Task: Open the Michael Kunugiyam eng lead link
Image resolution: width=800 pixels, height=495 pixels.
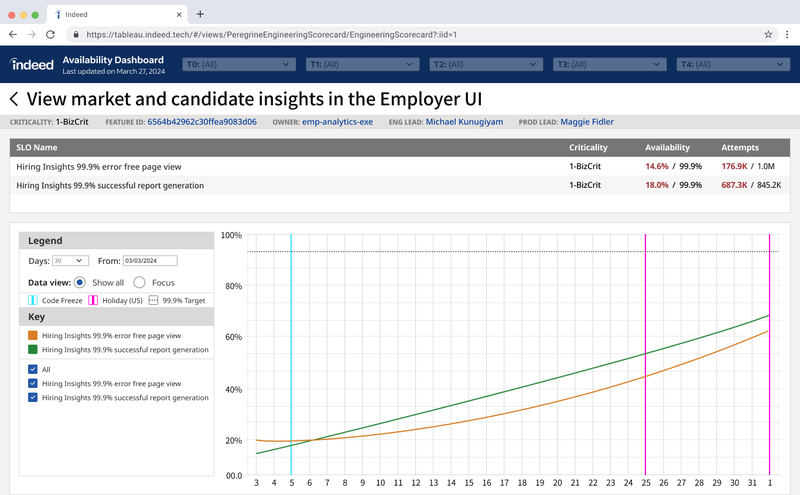Action: click(x=464, y=122)
